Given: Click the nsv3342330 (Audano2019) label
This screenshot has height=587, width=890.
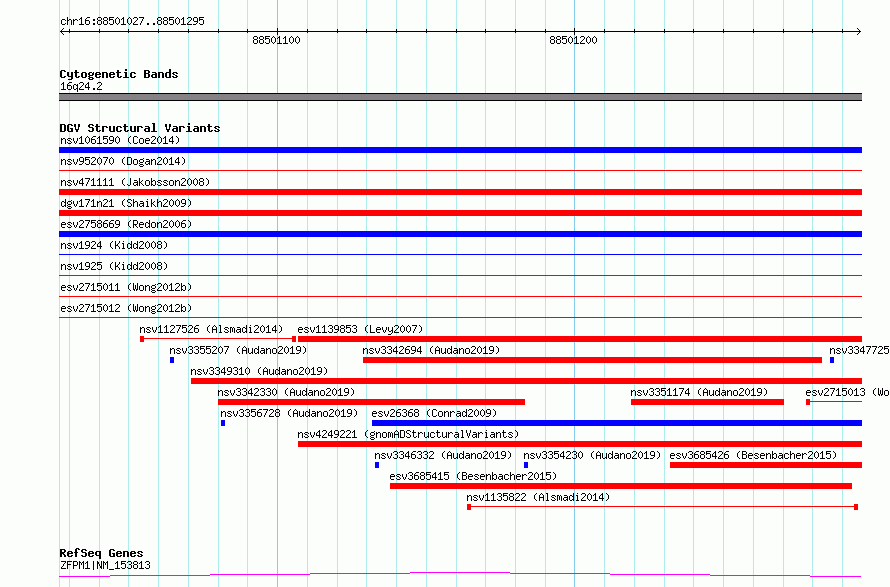Looking at the screenshot, I should click(286, 392).
